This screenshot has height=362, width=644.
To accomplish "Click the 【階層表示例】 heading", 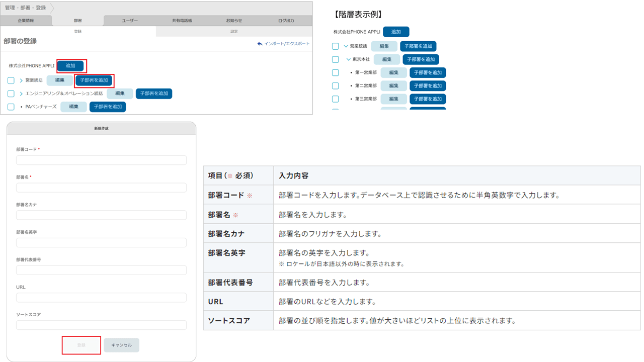I will click(359, 15).
